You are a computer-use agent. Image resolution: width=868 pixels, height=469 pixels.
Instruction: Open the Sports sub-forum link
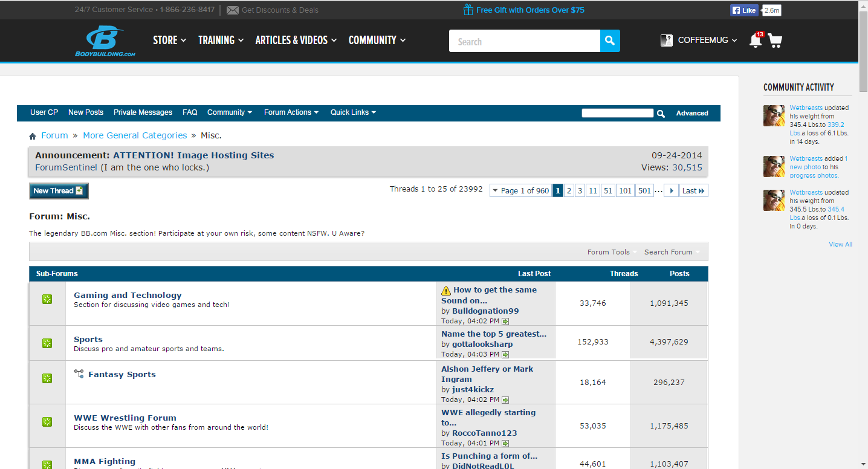click(x=88, y=339)
